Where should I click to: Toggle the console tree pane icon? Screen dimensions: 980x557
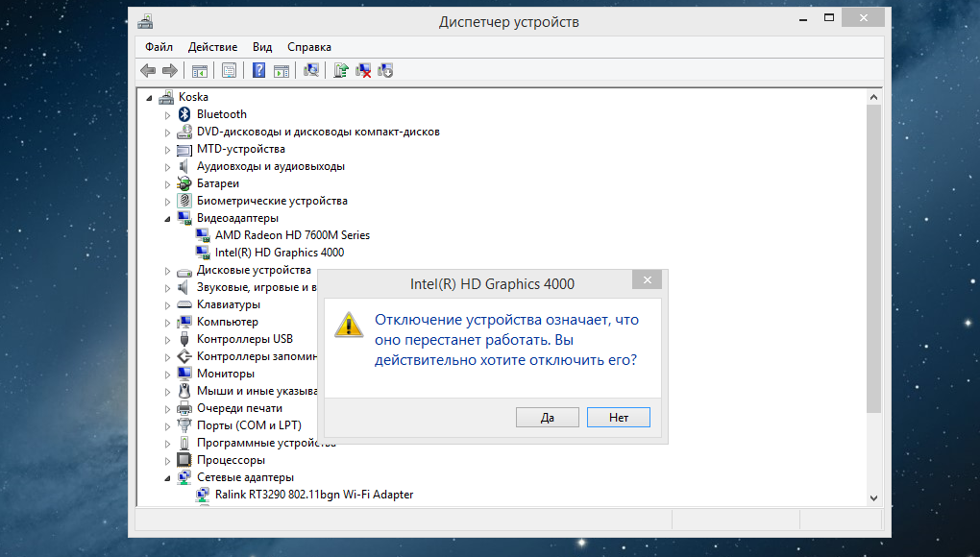[x=200, y=70]
